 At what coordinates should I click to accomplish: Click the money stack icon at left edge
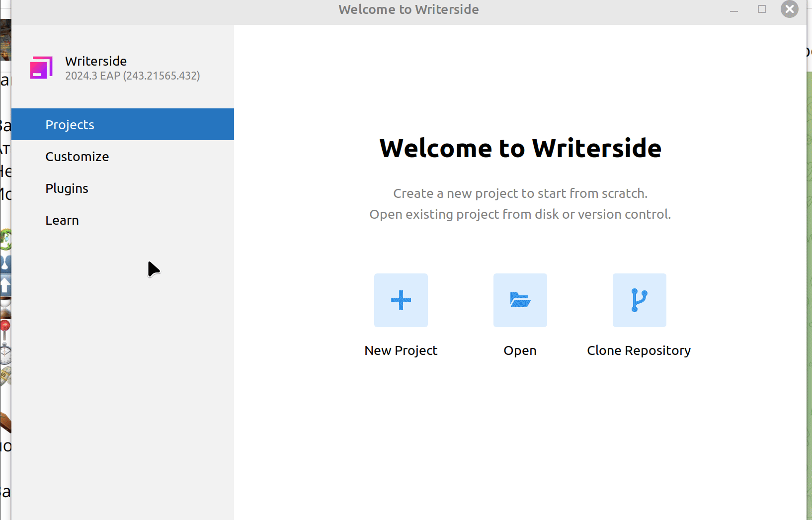point(5,376)
